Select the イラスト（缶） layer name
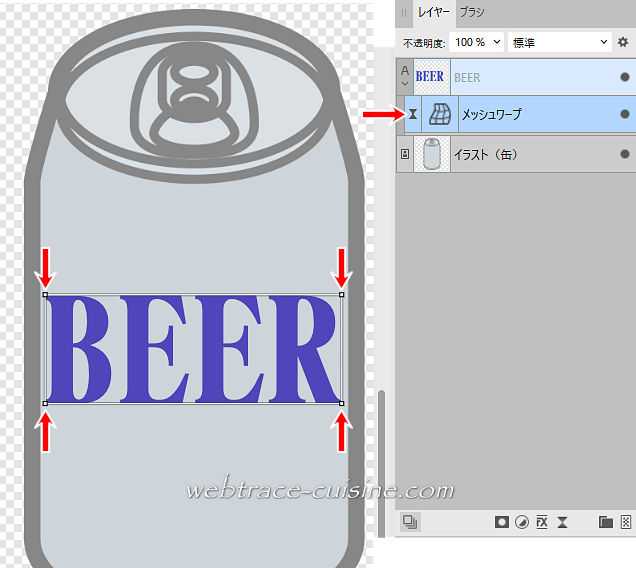The width and height of the screenshot is (636, 568). (x=485, y=154)
